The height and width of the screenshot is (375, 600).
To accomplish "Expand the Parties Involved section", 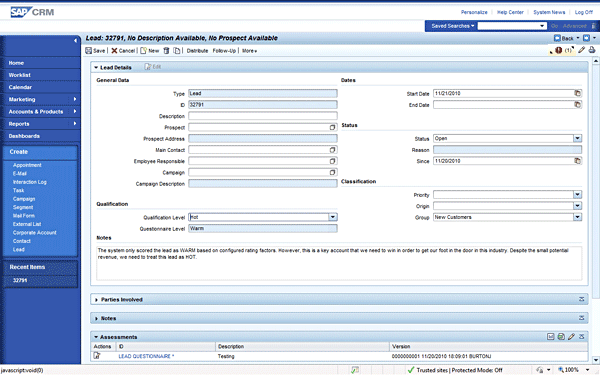I will (96, 300).
